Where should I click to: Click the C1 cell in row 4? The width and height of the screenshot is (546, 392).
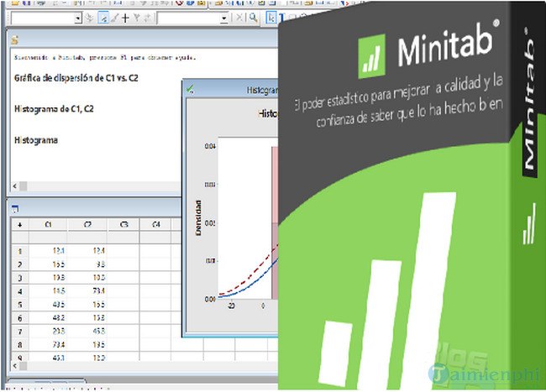[48, 291]
